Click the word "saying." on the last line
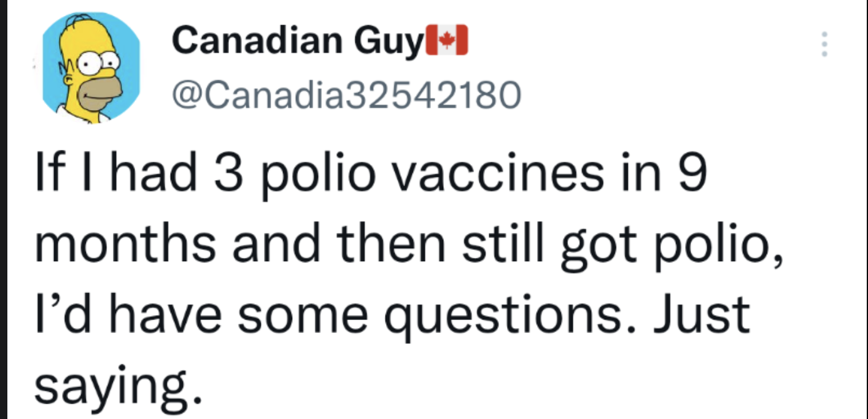The width and height of the screenshot is (868, 419). click(x=118, y=385)
